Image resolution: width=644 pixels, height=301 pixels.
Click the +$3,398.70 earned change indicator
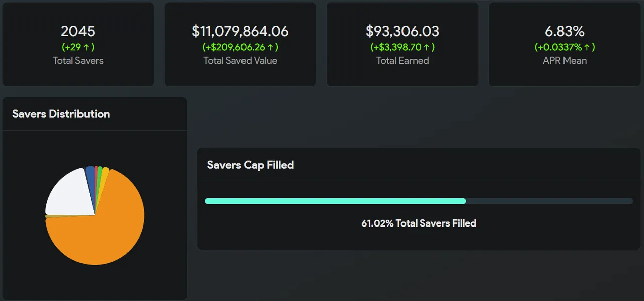coord(403,47)
